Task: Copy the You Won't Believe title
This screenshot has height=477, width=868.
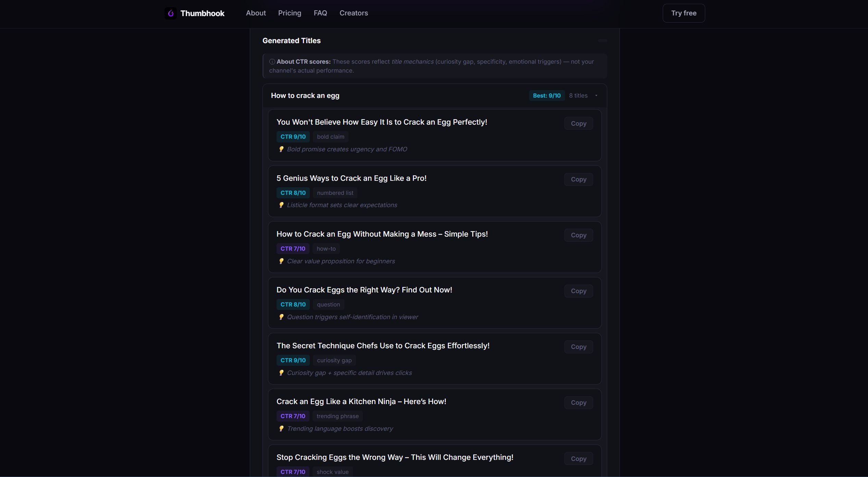Action: click(x=578, y=123)
